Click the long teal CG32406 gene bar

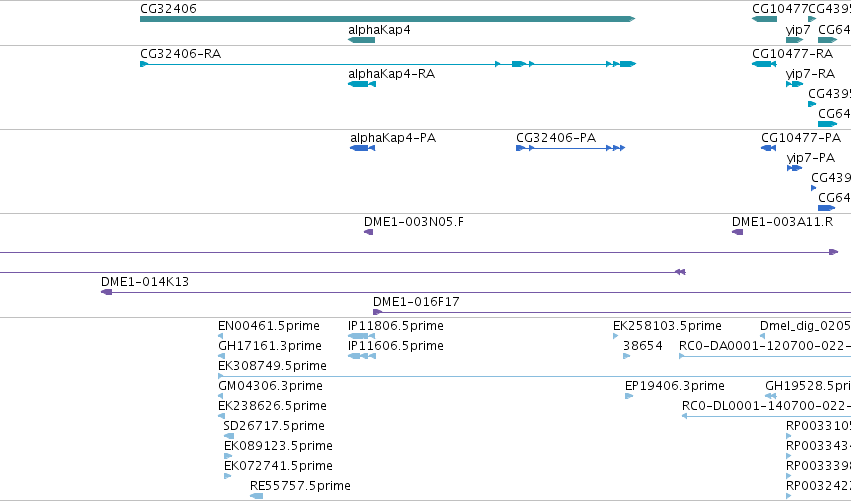[x=388, y=19]
